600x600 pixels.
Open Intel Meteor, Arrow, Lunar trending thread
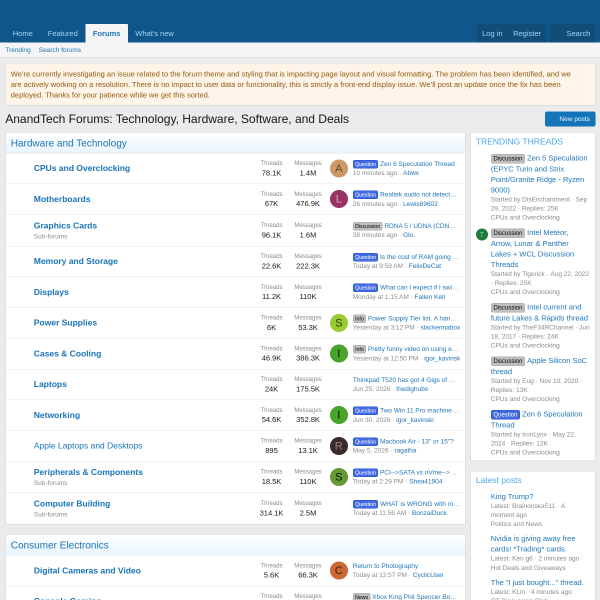[533, 249]
